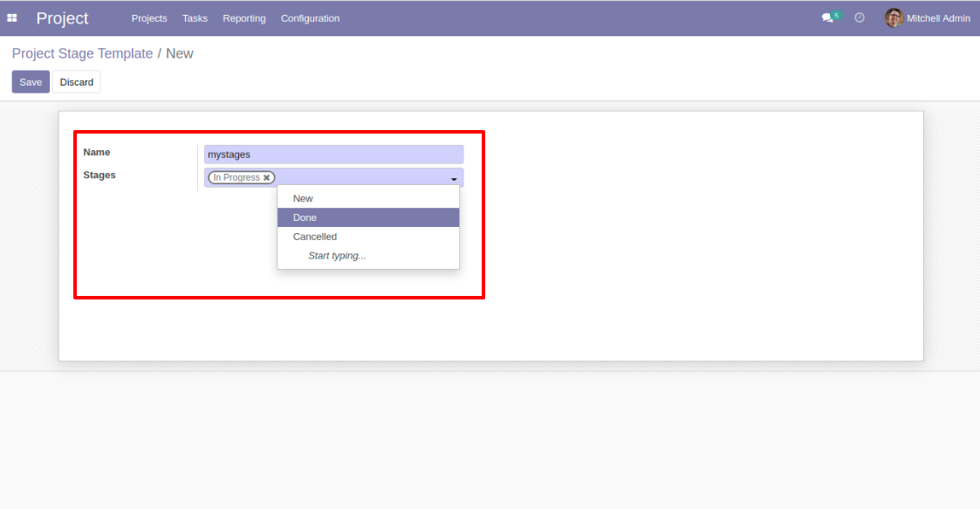Focus the Name field containing mystages
The image size is (980, 509).
pos(333,155)
